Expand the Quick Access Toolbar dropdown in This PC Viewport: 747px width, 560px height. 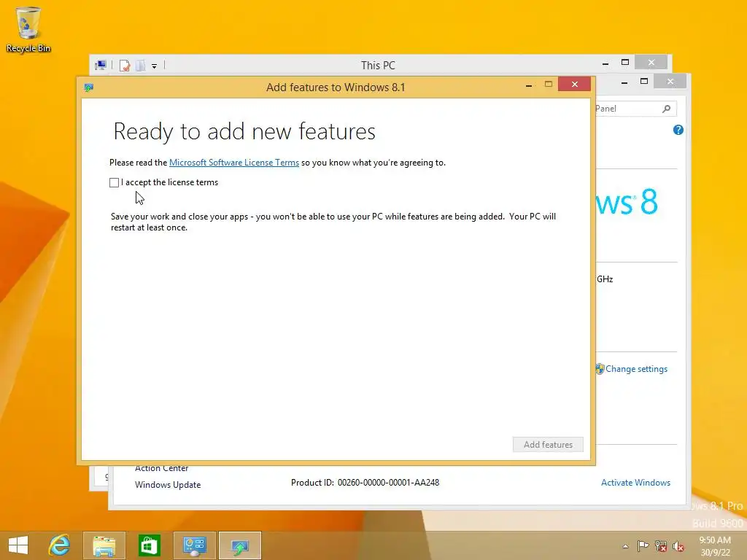(155, 66)
